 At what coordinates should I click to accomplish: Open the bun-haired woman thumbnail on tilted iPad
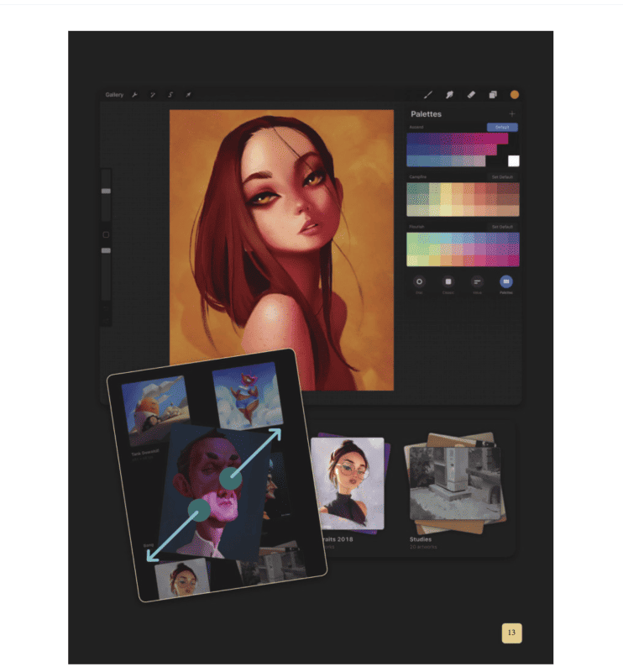click(x=182, y=579)
